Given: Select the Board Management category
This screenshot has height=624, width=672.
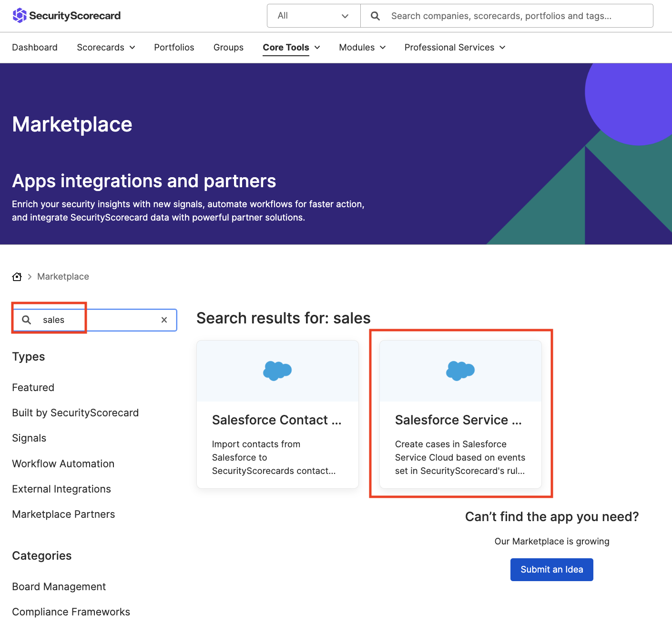Looking at the screenshot, I should (59, 587).
